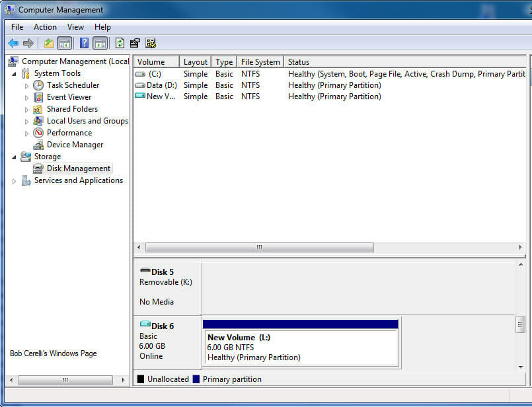Collapse the System Tools tree node
The height and width of the screenshot is (407, 532).
tap(15, 73)
